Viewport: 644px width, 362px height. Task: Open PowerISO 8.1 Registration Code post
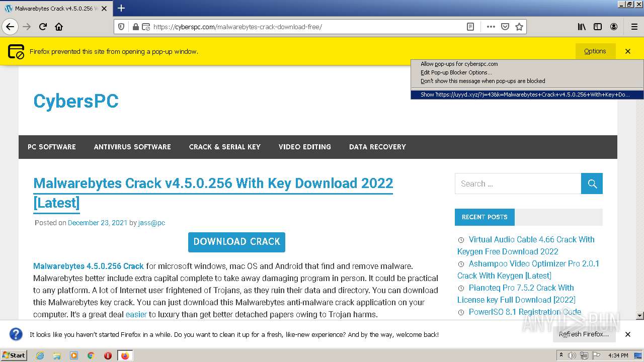525,312
